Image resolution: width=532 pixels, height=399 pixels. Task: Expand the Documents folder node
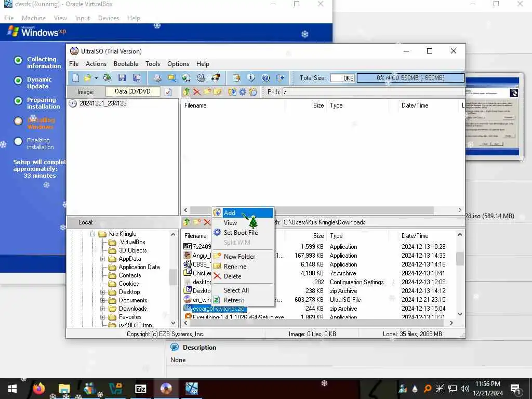click(102, 300)
